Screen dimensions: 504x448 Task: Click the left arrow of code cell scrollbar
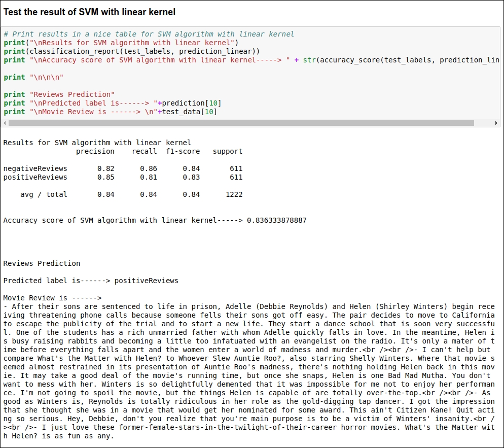click(5, 123)
